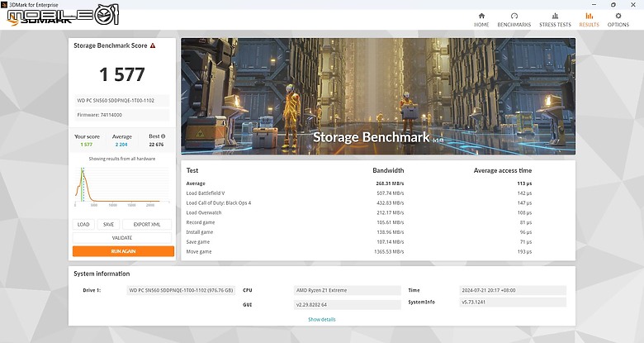Click the EXPORT XML button
Screen dimensions: 644x343
(x=147, y=224)
